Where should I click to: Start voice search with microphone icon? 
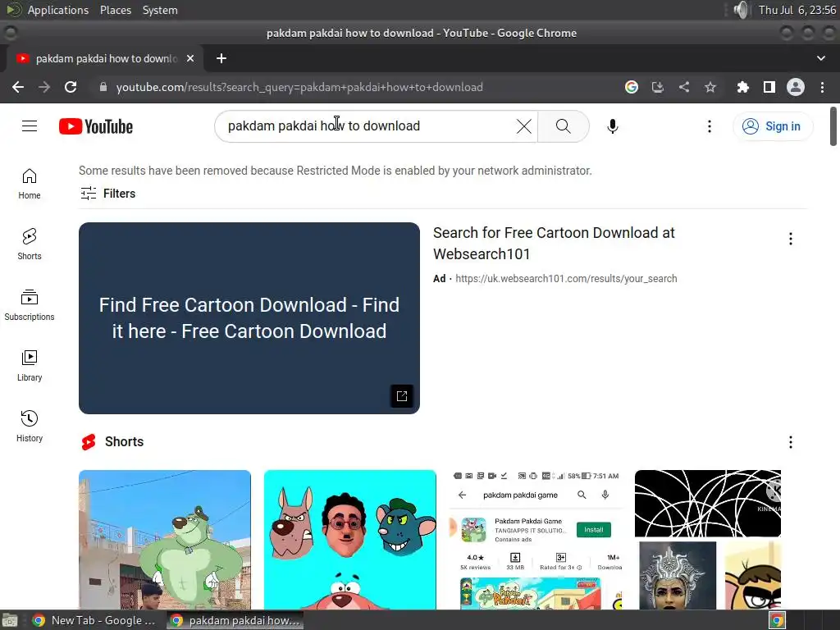click(x=612, y=126)
